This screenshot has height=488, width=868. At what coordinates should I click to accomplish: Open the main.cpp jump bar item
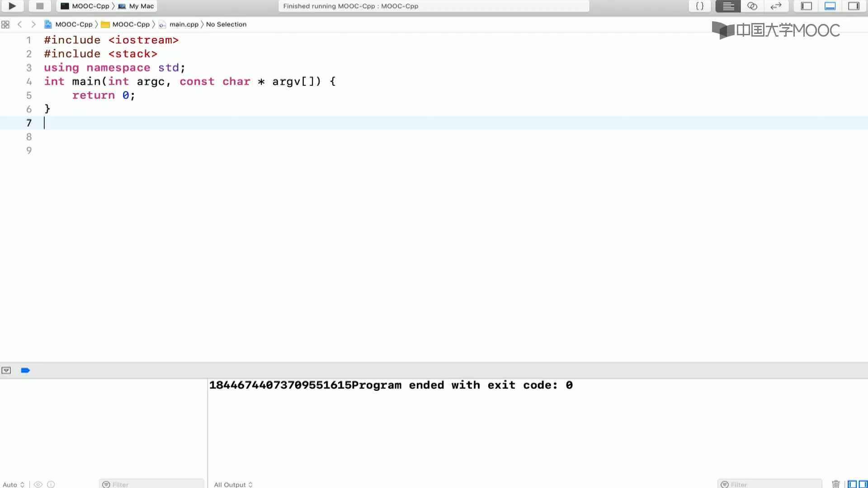179,24
